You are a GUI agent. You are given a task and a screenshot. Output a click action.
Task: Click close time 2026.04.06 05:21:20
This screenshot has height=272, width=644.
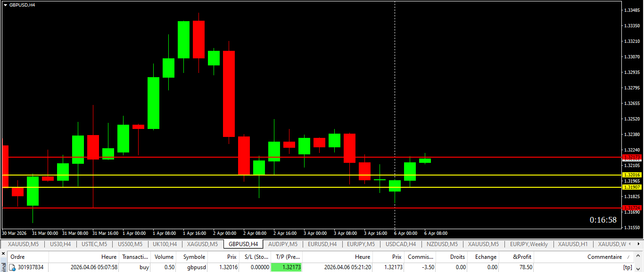[x=347, y=267]
